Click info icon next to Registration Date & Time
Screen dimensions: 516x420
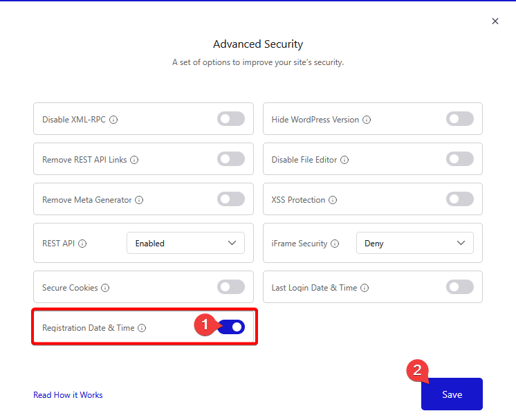tap(142, 328)
